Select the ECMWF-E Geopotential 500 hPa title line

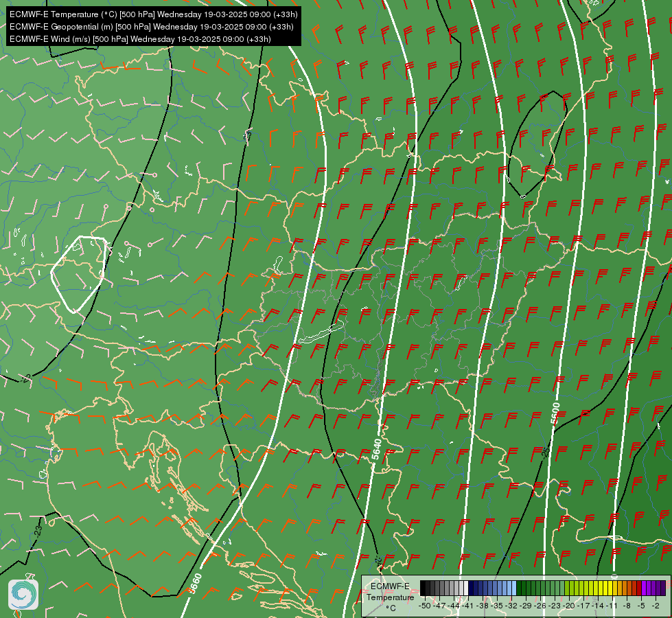point(151,27)
